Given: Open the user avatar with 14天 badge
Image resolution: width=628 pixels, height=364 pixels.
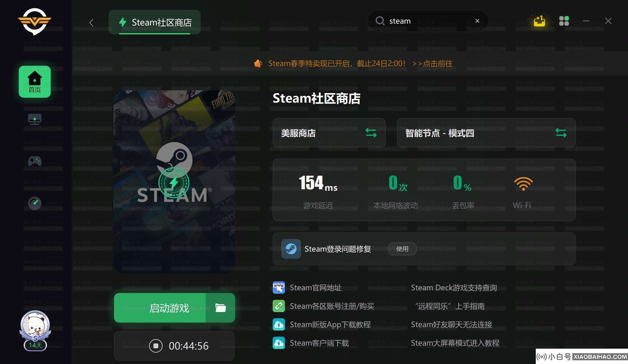Looking at the screenshot, I should (35, 331).
